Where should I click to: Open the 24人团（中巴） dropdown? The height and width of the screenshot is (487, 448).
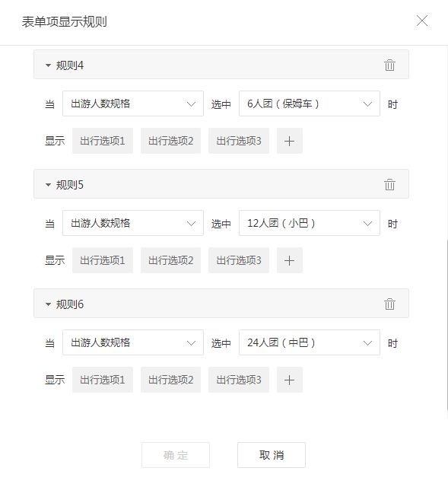pyautogui.click(x=310, y=342)
